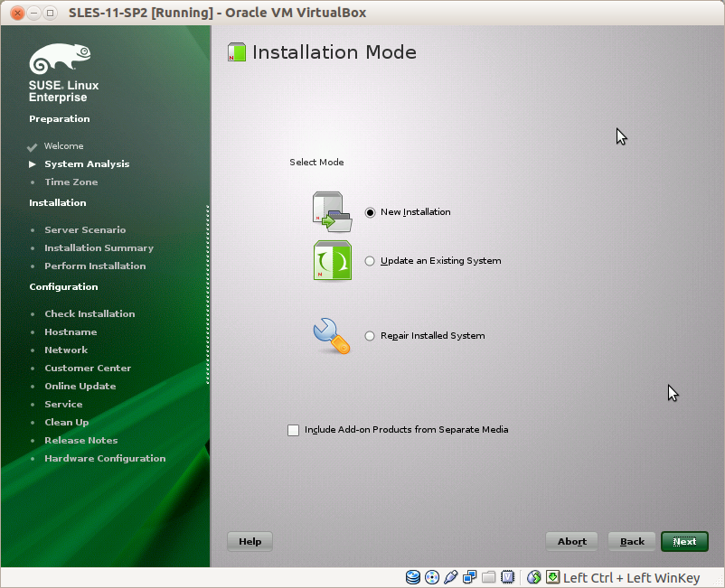Viewport: 725px width, 588px height.
Task: Click Perform Installation sidebar entry
Action: (x=95, y=266)
